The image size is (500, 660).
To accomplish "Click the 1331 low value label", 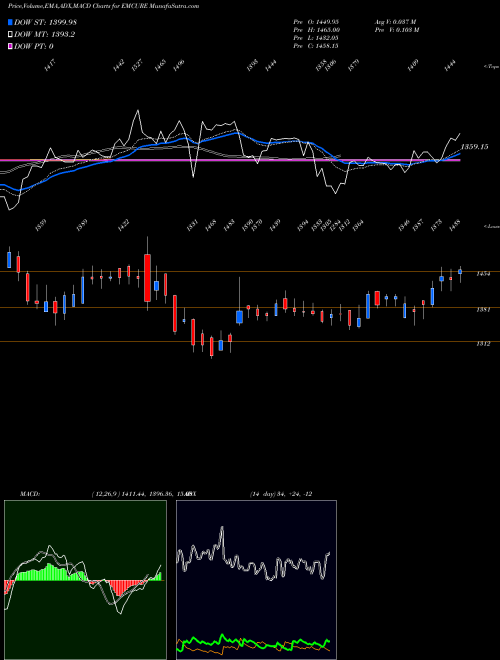I will [x=193, y=226].
